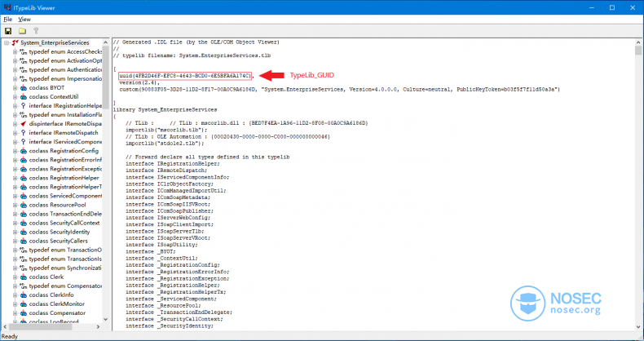644x341 pixels.
Task: Click the coclass icon beside SecurityIdentity
Action: tap(24, 232)
